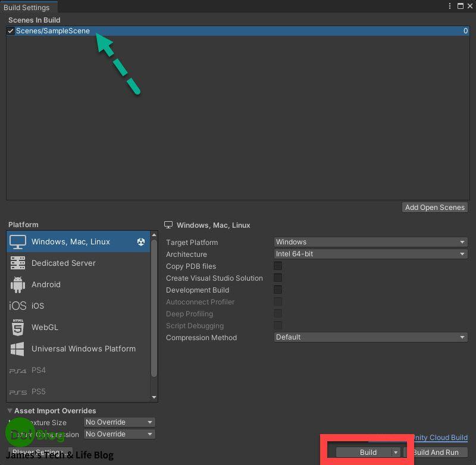Image resolution: width=476 pixels, height=465 pixels.
Task: Click the Add Open Scenes button
Action: pyautogui.click(x=434, y=208)
